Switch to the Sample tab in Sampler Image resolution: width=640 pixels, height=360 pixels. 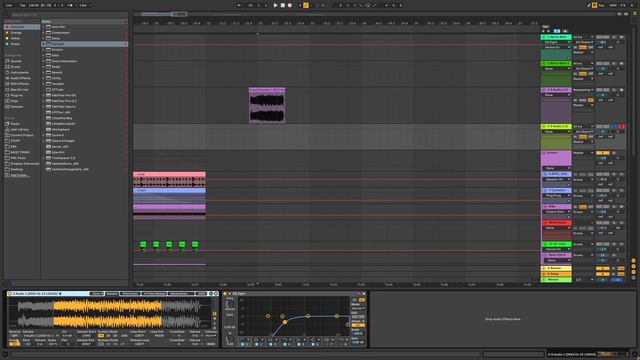112,293
